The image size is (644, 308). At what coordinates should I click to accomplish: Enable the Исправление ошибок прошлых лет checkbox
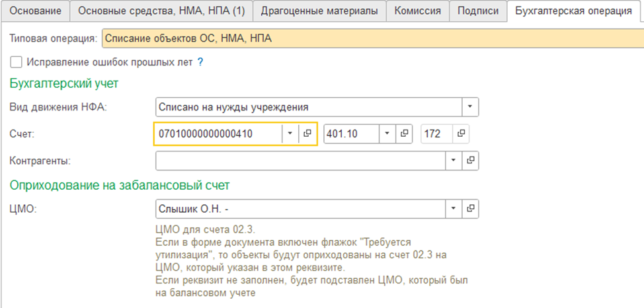(x=17, y=62)
